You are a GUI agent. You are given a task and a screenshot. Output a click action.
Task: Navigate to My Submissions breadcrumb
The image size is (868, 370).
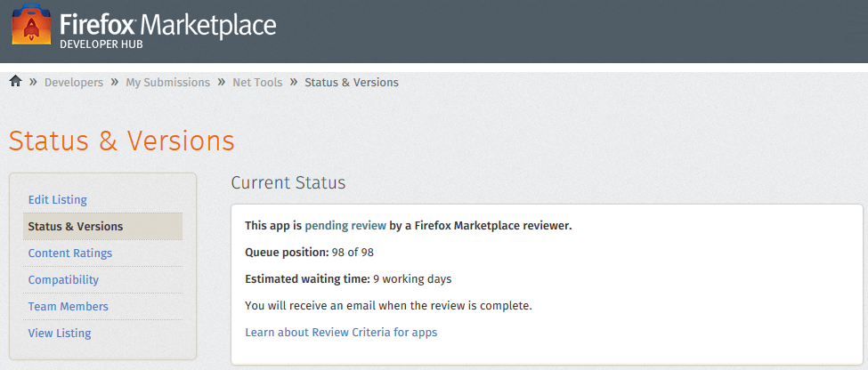[167, 83]
